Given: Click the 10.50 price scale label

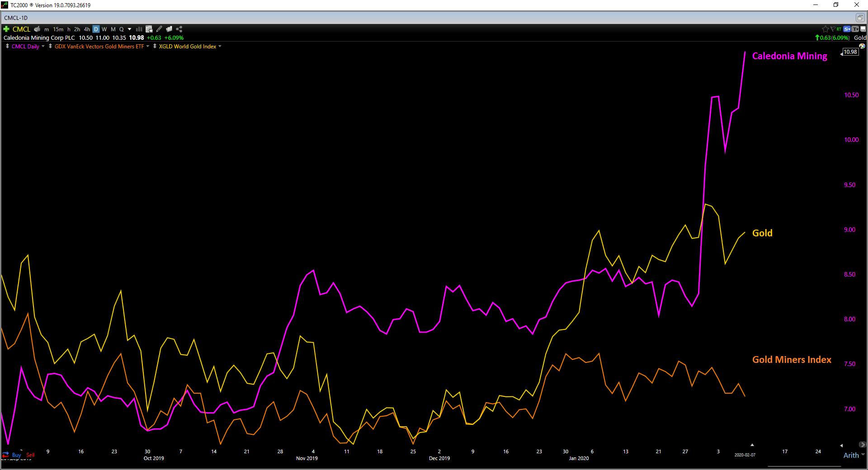Looking at the screenshot, I should pos(851,95).
